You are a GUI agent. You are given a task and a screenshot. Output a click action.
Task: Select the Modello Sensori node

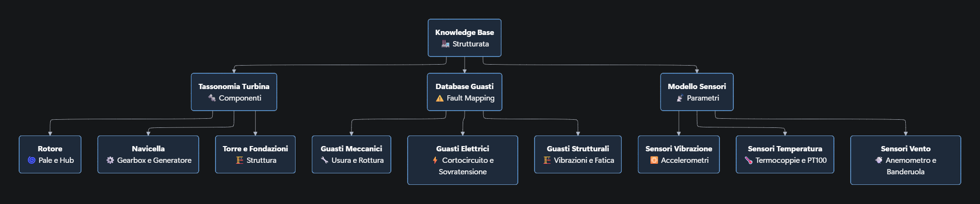click(x=696, y=92)
